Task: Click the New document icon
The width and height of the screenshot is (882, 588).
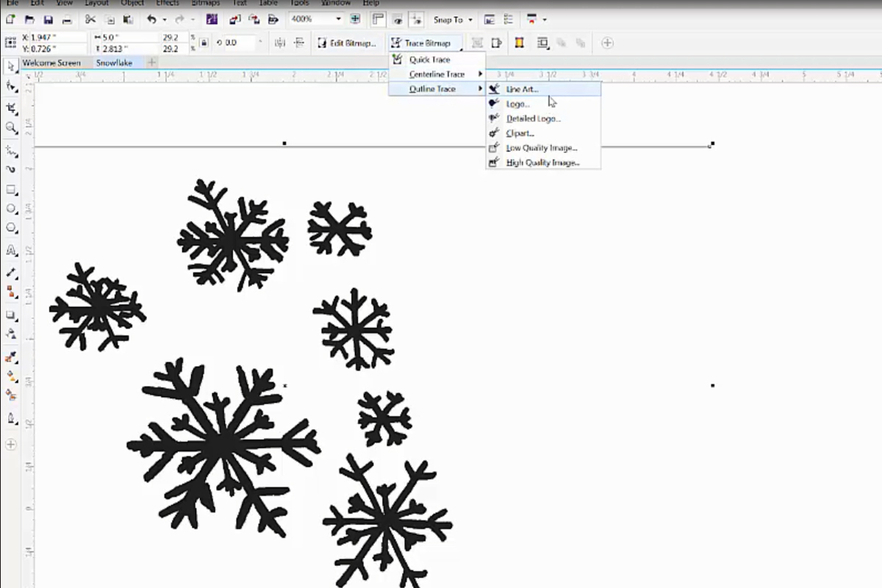Action: coord(11,19)
